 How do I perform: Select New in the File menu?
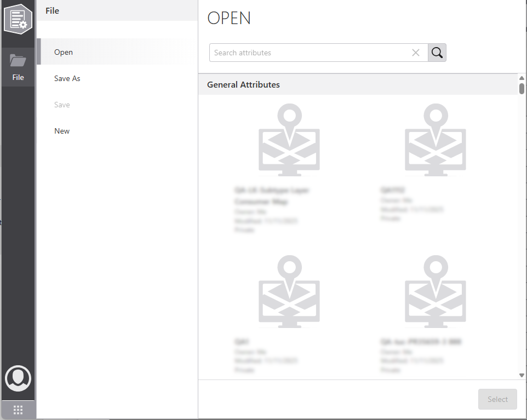[62, 131]
